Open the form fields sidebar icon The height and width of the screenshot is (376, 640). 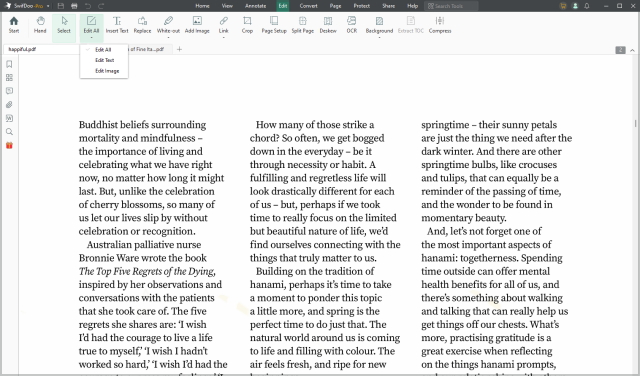click(x=9, y=118)
